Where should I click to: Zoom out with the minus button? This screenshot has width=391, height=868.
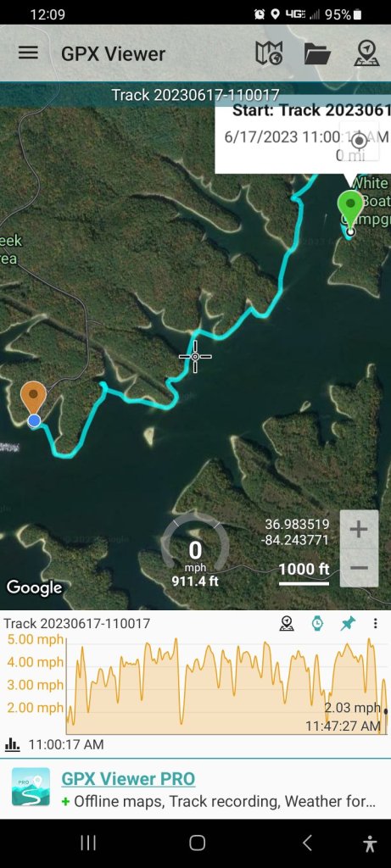point(359,568)
